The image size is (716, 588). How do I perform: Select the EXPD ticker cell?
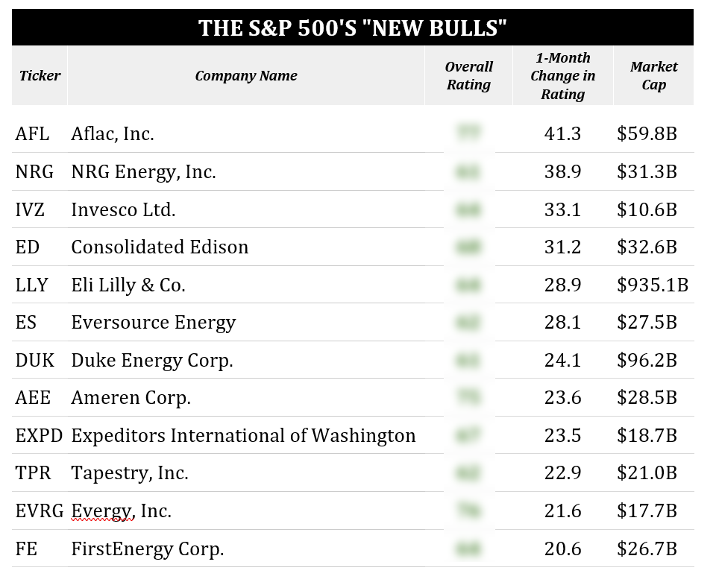tap(39, 436)
